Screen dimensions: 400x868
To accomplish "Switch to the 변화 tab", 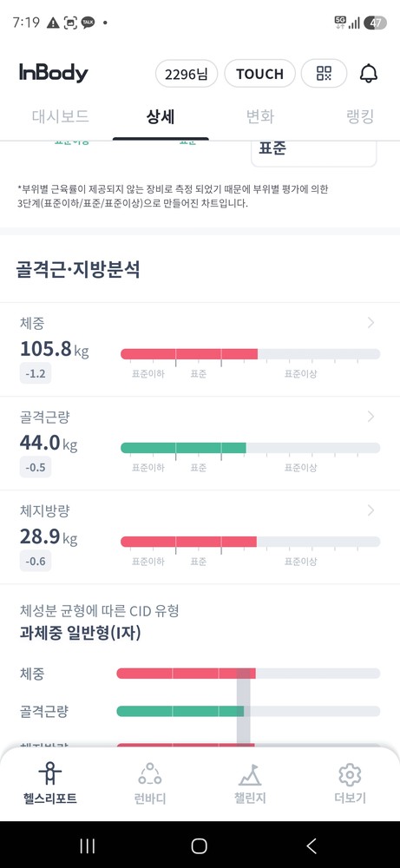I will coord(260,117).
